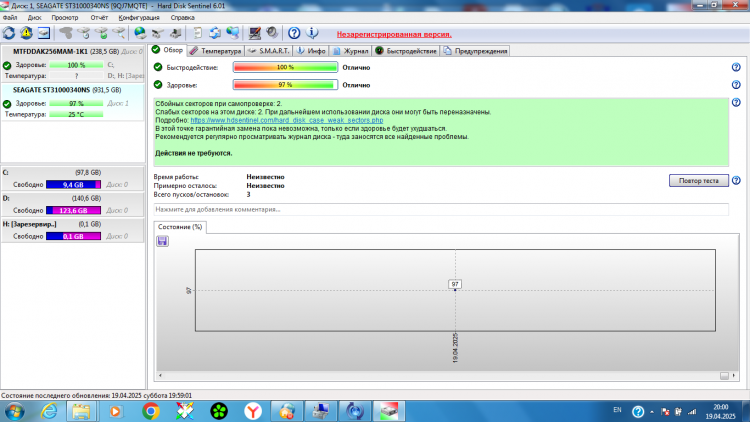Open the hdsentinel weak sectors link
Image resolution: width=750 pixels, height=422 pixels.
pyautogui.click(x=287, y=120)
